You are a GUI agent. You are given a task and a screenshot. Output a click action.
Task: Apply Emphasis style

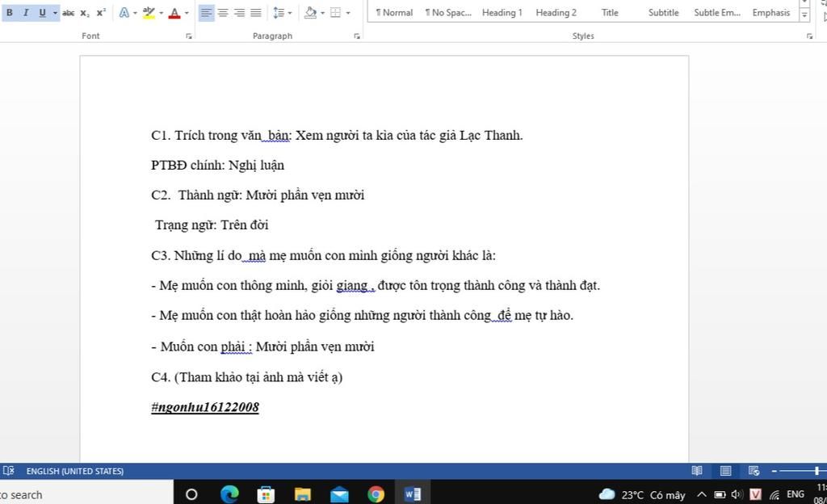771,13
